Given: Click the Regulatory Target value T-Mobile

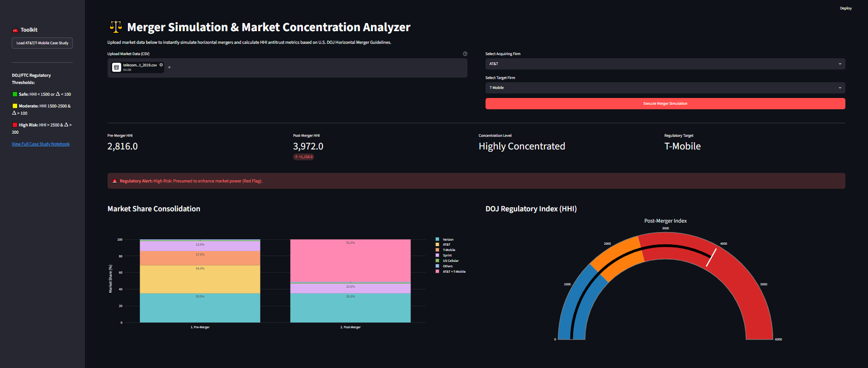Looking at the screenshot, I should 682,146.
